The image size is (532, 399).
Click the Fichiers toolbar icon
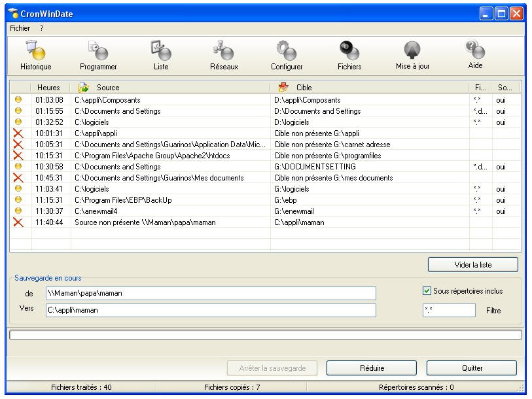[349, 55]
